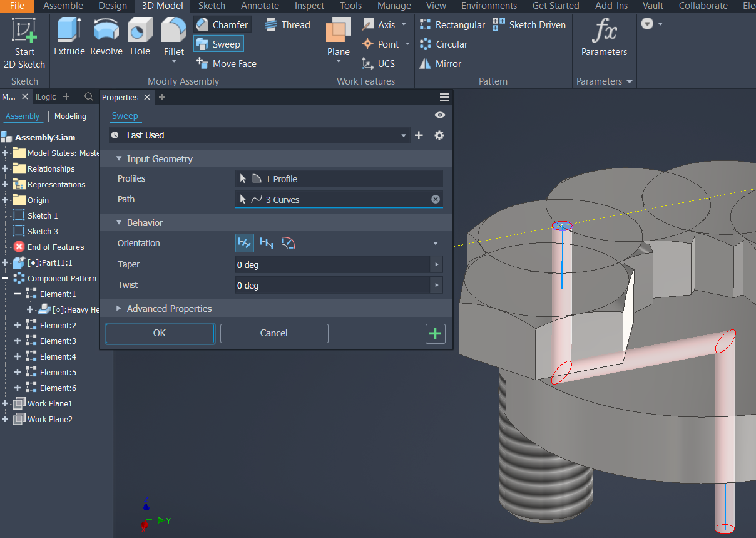Image resolution: width=756 pixels, height=538 pixels.
Task: Open the Environments ribbon tab
Action: 489,6
